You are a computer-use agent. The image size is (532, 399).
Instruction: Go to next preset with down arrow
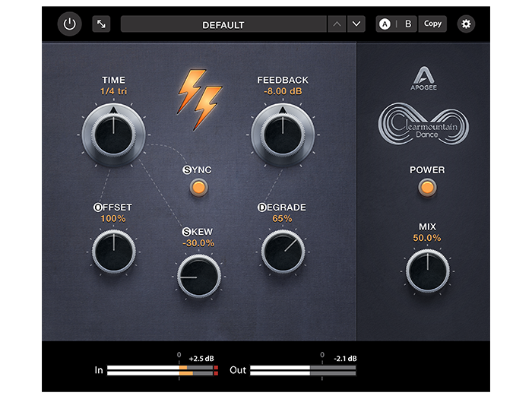tap(356, 24)
